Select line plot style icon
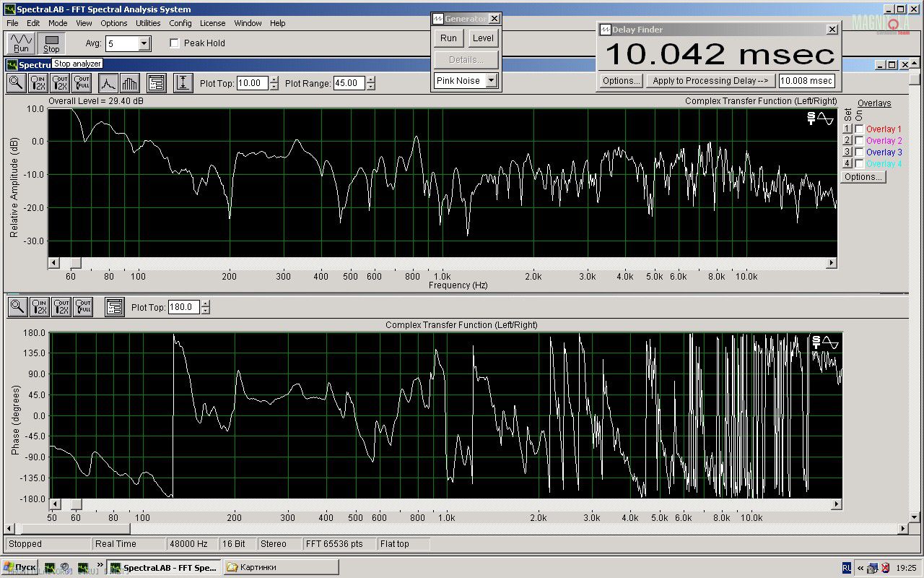The image size is (924, 578). click(x=108, y=83)
